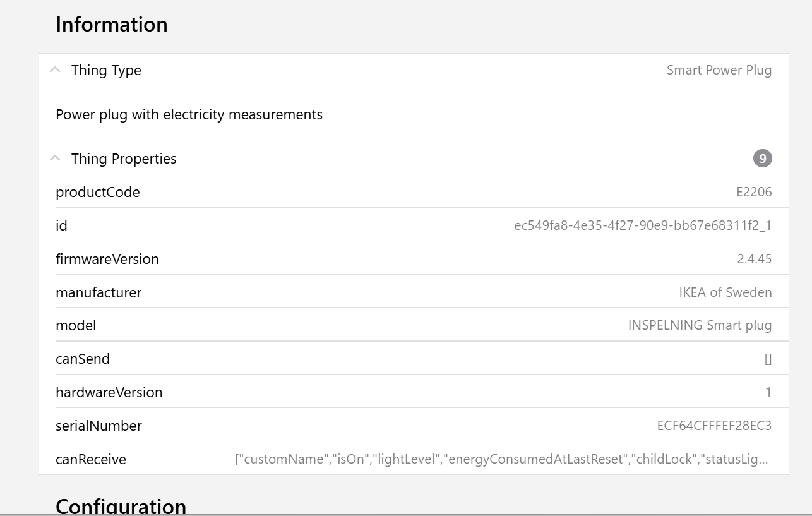Click the Configuration section heading
This screenshot has height=516, width=812.
tap(121, 507)
